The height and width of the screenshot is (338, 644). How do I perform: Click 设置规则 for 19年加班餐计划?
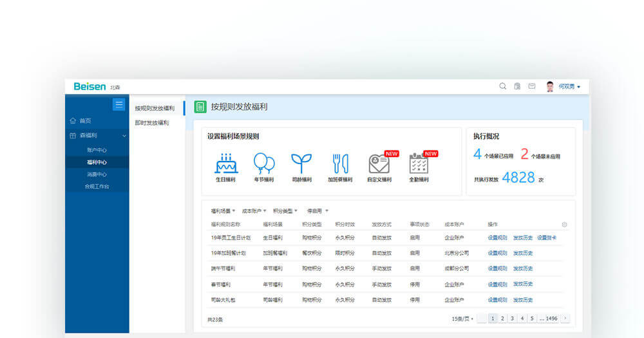coord(497,254)
